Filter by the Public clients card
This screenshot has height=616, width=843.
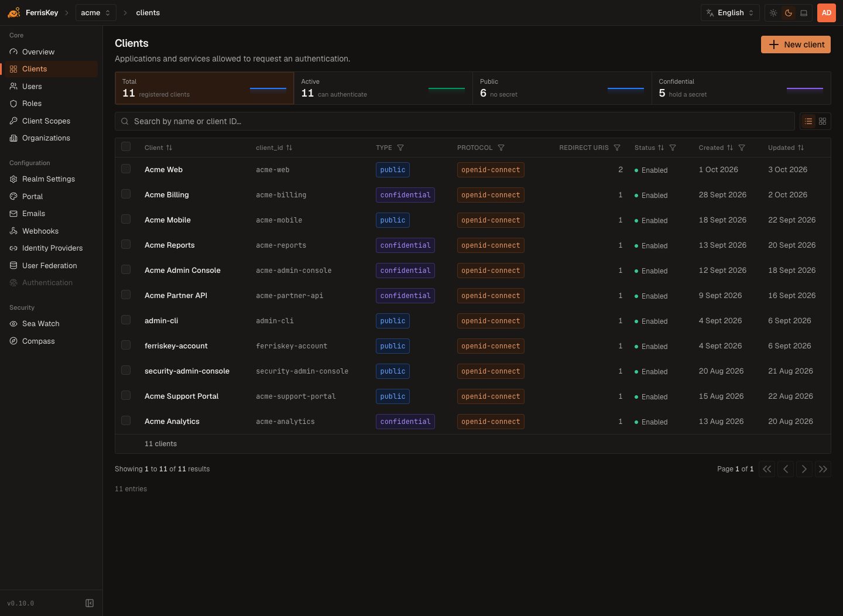[562, 88]
